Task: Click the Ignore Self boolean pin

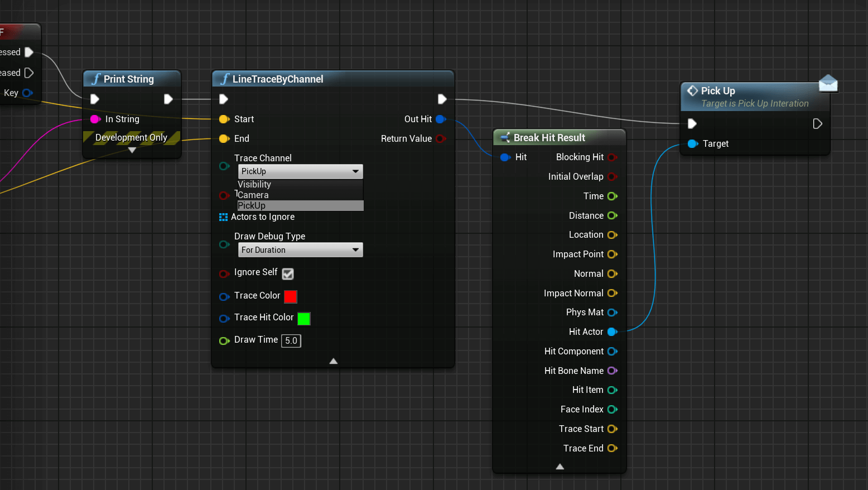Action: point(224,273)
